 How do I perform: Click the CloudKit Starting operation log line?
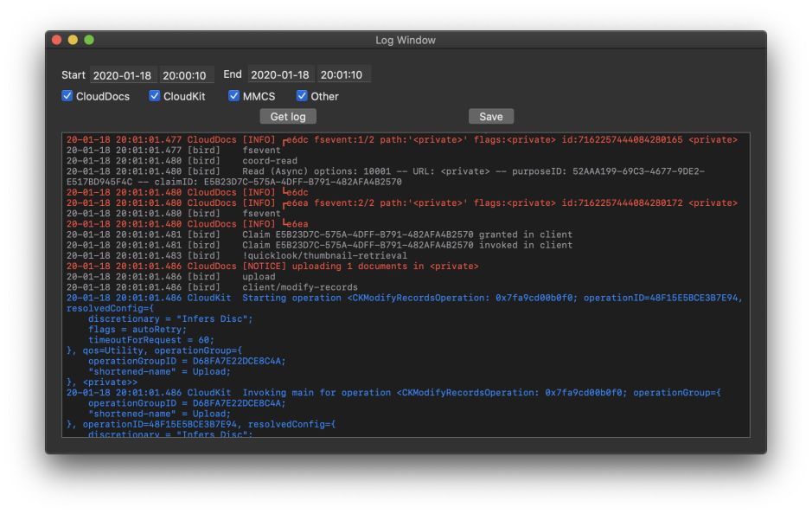(406, 298)
